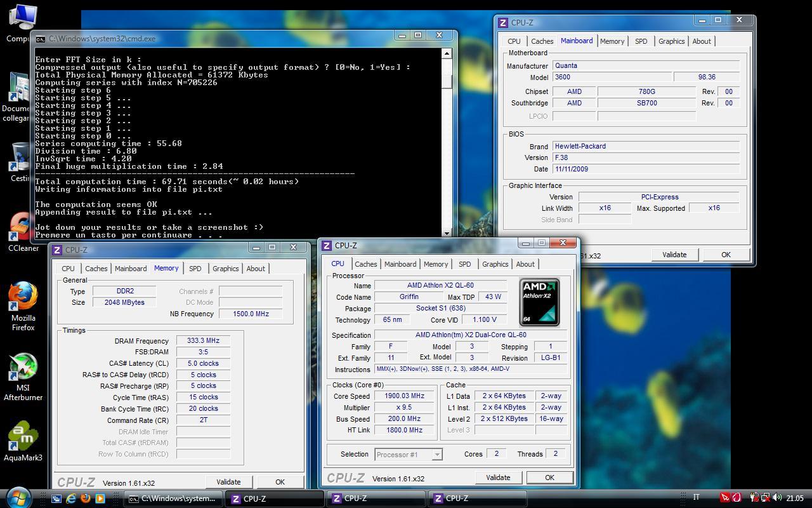The width and height of the screenshot is (812, 508).
Task: Click the Southbridge SB700 field
Action: click(646, 103)
